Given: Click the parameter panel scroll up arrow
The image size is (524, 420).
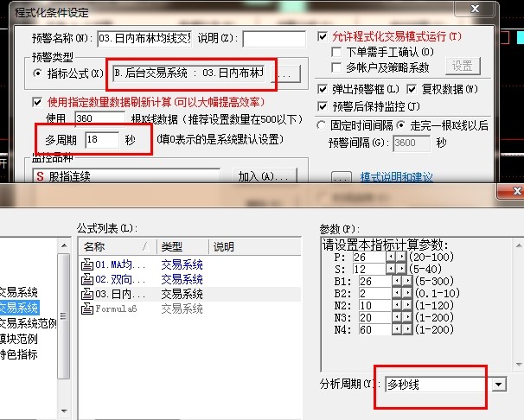Looking at the screenshot, I should [518, 245].
